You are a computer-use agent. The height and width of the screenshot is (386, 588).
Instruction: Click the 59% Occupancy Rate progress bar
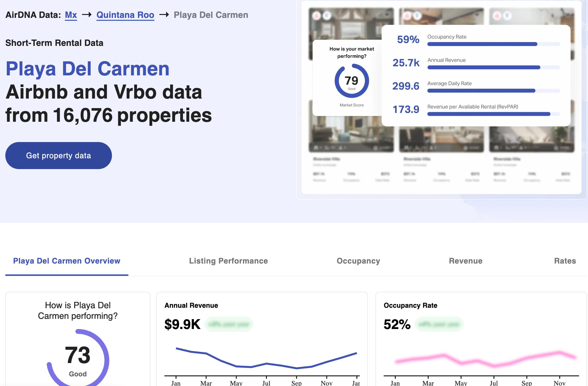(x=493, y=44)
